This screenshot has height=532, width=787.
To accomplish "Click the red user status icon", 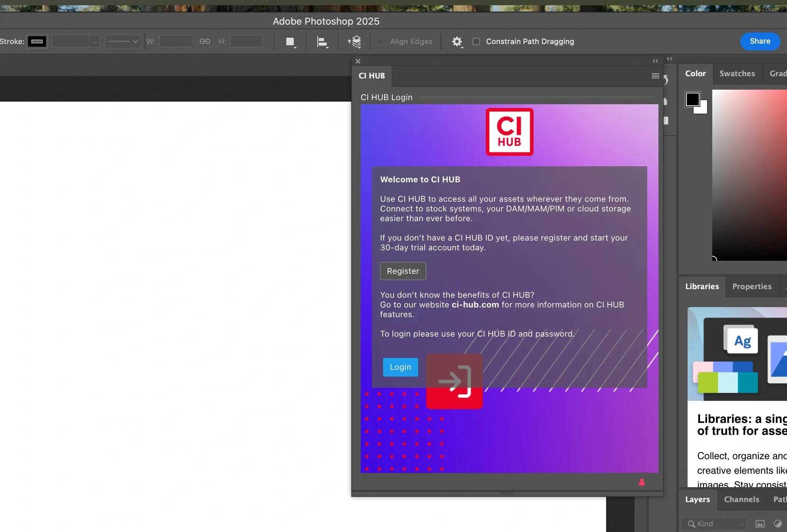I will tap(642, 482).
